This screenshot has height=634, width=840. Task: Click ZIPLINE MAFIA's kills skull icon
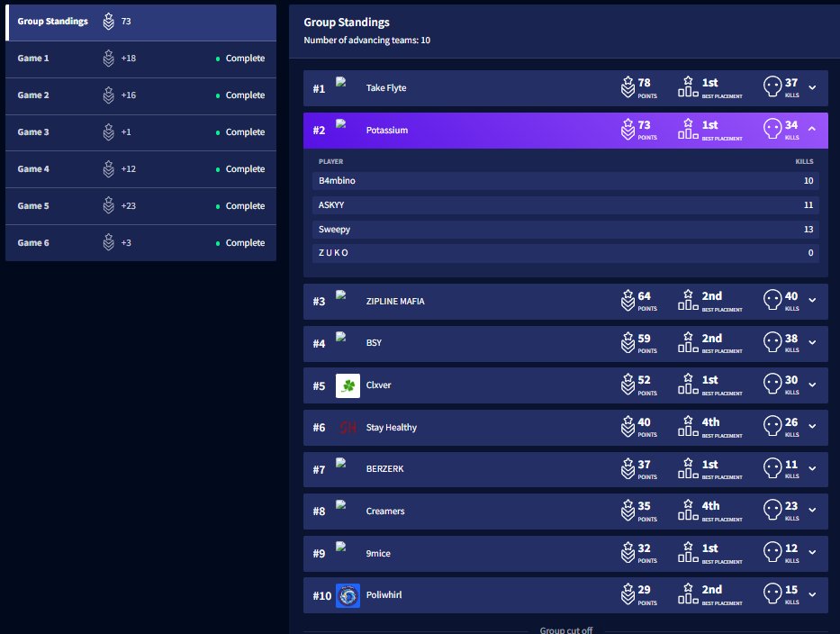[772, 300]
